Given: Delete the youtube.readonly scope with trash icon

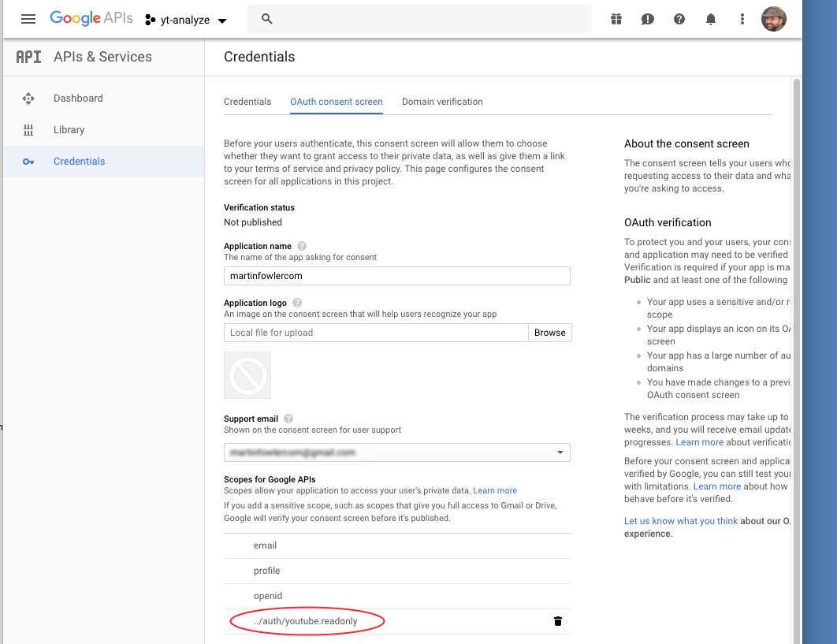Looking at the screenshot, I should [x=558, y=621].
